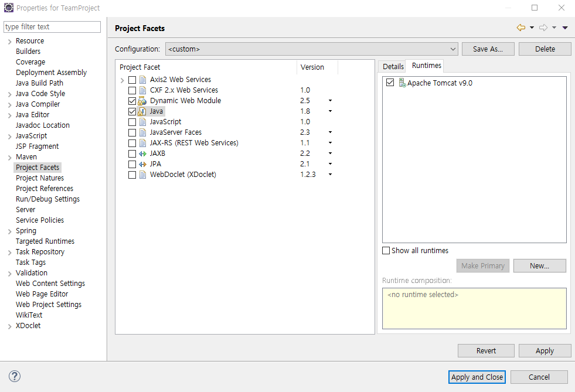Check the JAXB facet checkbox
This screenshot has width=575, height=392.
pyautogui.click(x=132, y=154)
